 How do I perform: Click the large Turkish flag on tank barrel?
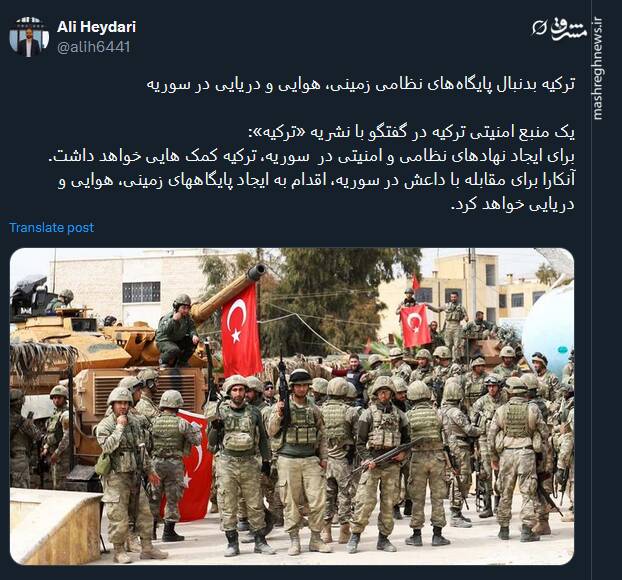[241, 330]
